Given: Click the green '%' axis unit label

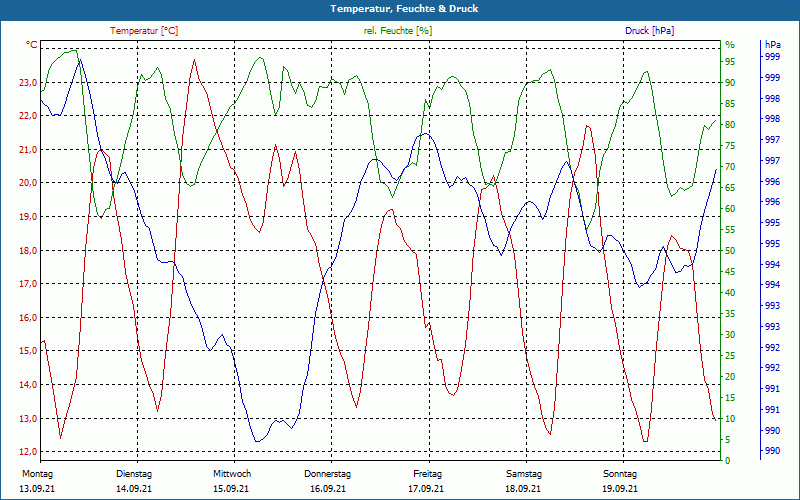Looking at the screenshot, I should click(730, 45).
